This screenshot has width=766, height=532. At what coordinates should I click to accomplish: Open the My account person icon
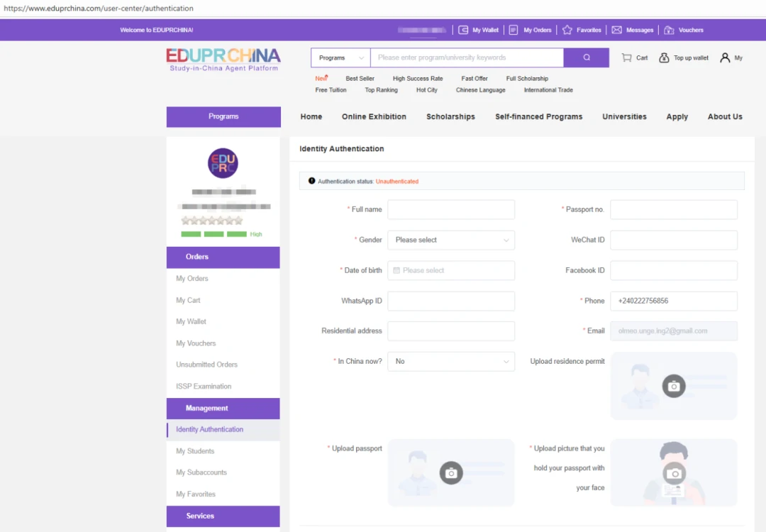[725, 57]
